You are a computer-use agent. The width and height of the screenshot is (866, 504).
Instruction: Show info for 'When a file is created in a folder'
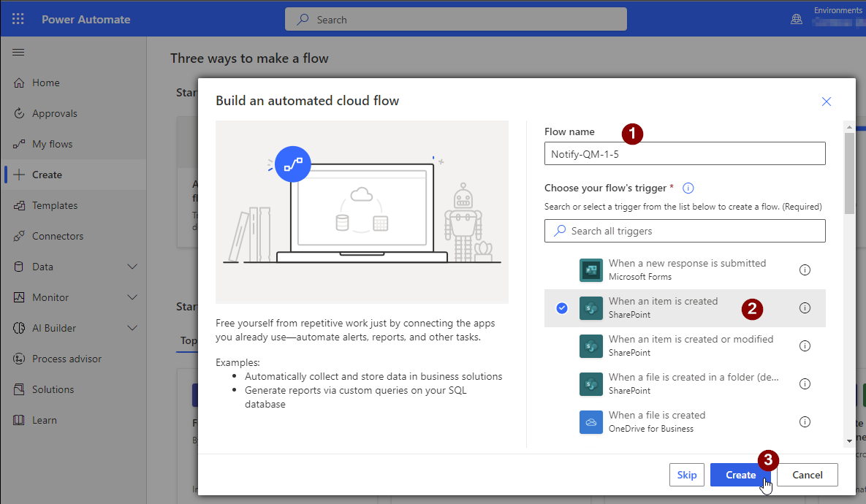[x=805, y=383]
